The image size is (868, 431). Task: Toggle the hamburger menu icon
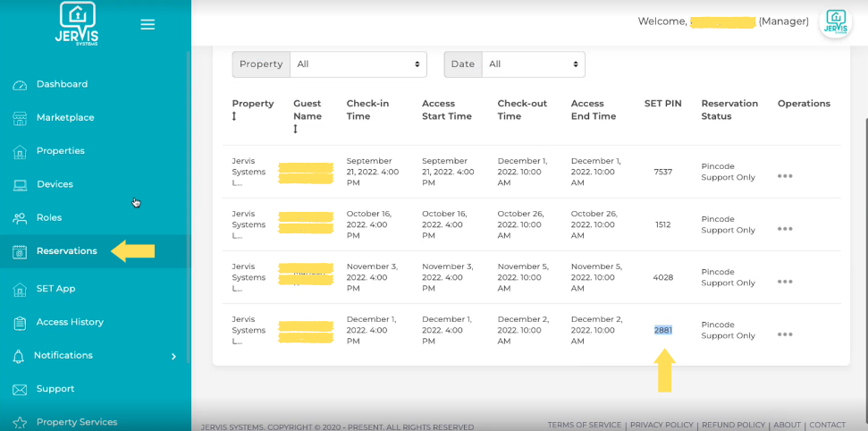tap(147, 24)
